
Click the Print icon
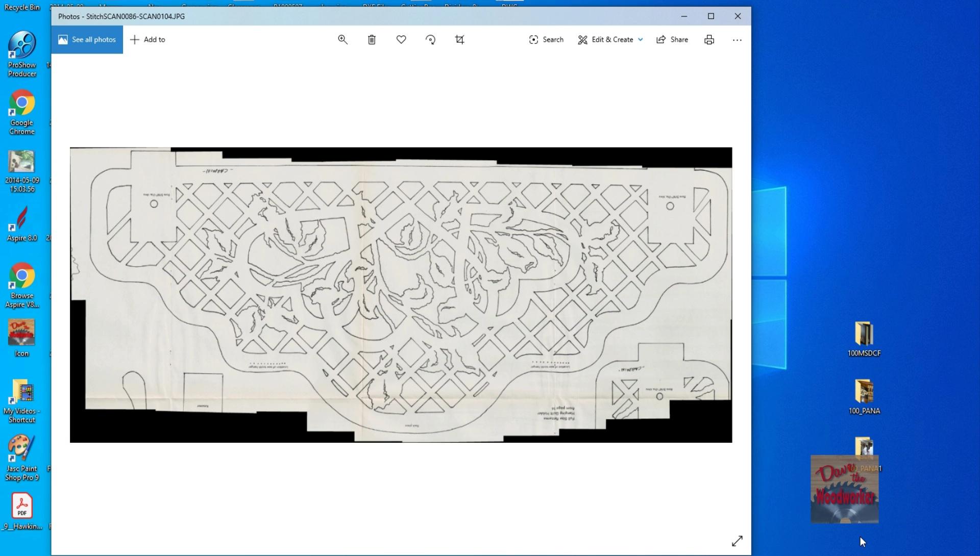[709, 40]
